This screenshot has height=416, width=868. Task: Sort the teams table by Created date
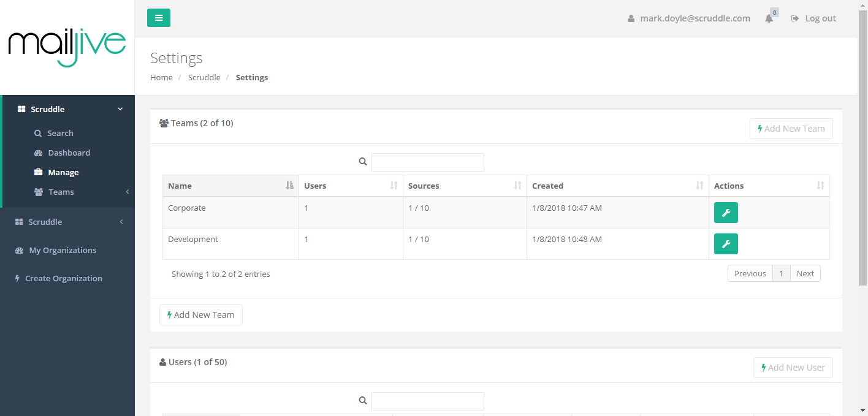[617, 186]
